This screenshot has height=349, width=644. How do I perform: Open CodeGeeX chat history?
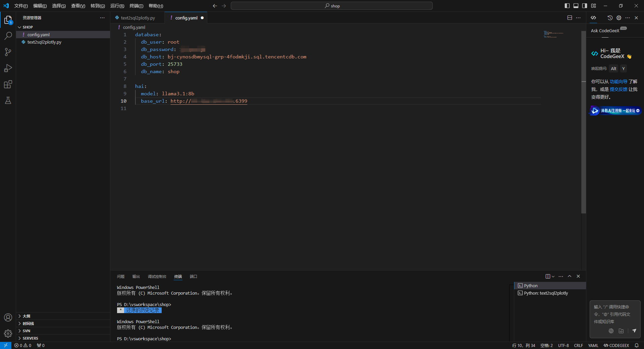610,18
